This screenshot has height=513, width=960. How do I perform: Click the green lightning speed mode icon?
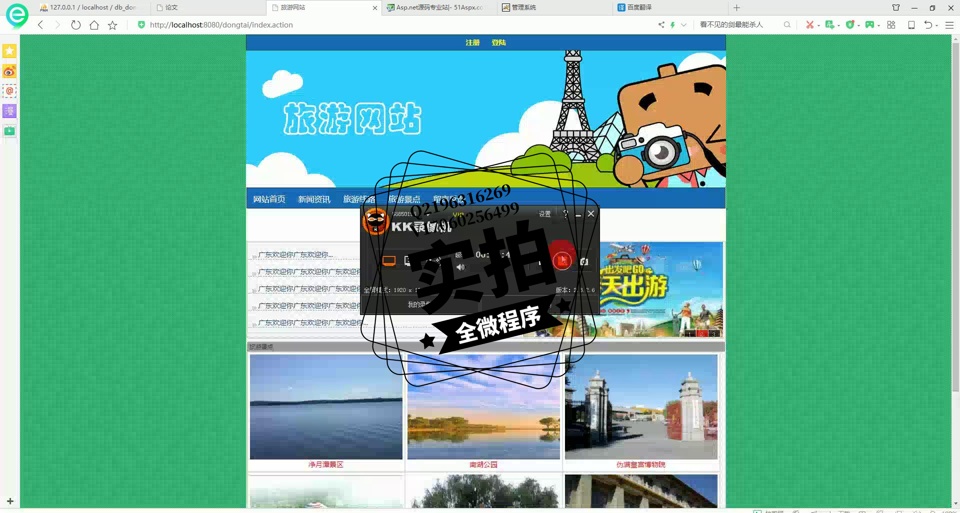[673, 25]
